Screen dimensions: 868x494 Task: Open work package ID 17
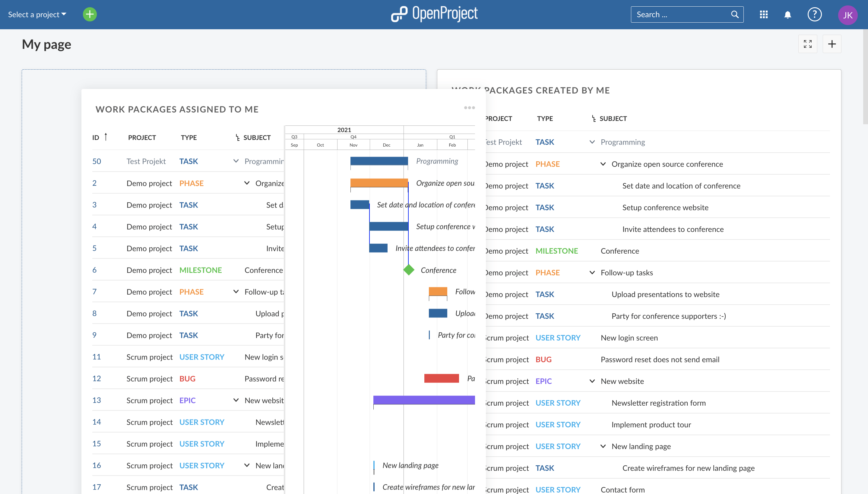pos(97,487)
